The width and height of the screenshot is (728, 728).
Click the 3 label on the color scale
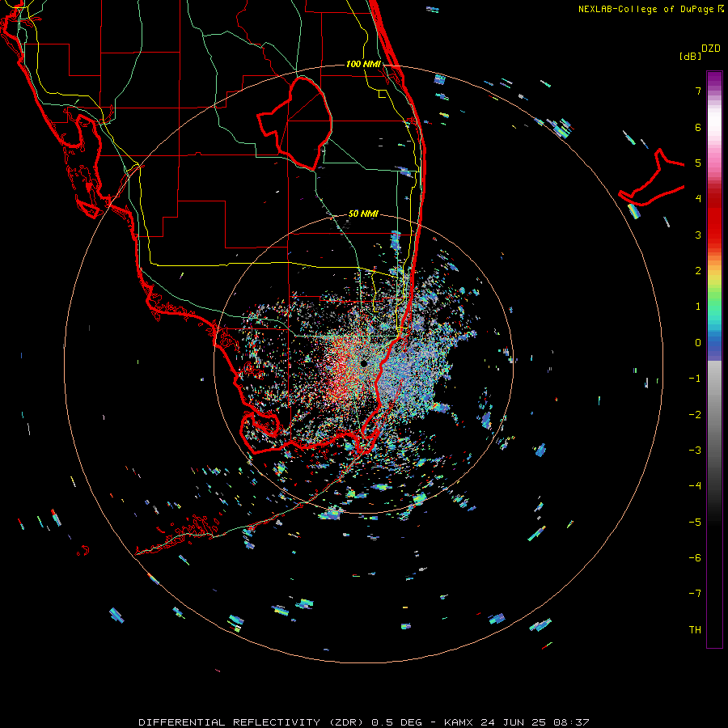tap(698, 235)
